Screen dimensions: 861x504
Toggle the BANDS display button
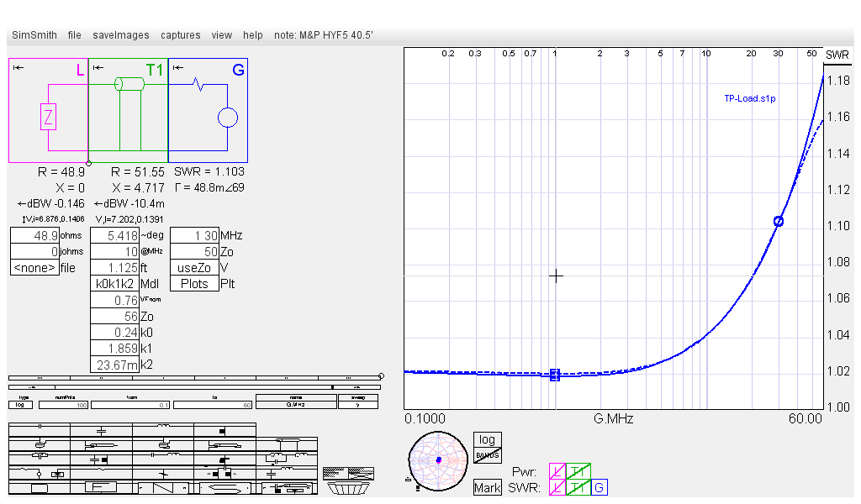pos(487,455)
